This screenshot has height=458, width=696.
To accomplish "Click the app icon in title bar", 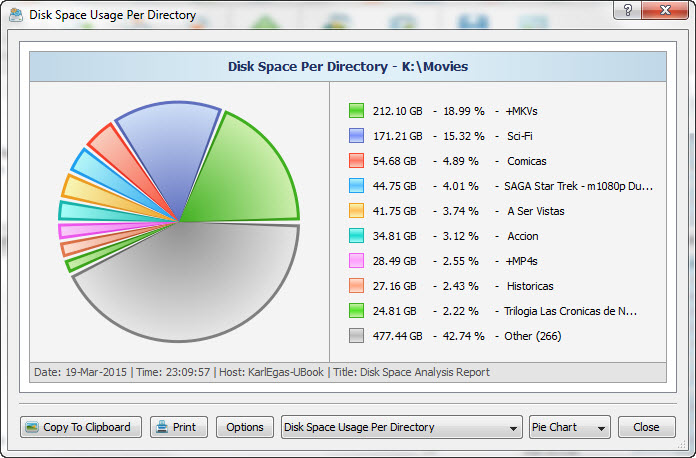I will tap(16, 15).
